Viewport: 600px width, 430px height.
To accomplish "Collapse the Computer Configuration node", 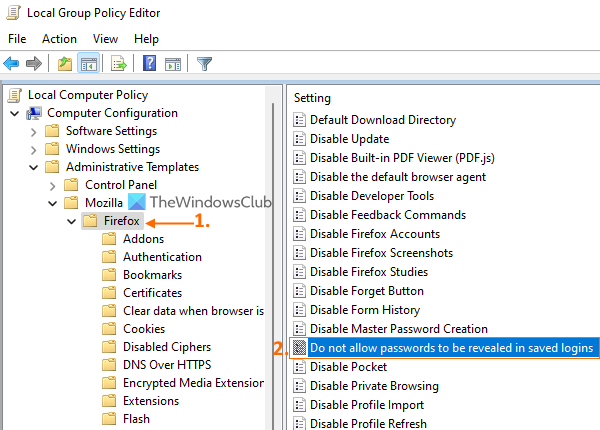I will pos(15,114).
